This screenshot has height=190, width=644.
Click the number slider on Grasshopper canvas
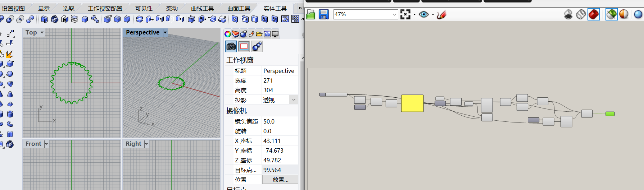(333, 94)
